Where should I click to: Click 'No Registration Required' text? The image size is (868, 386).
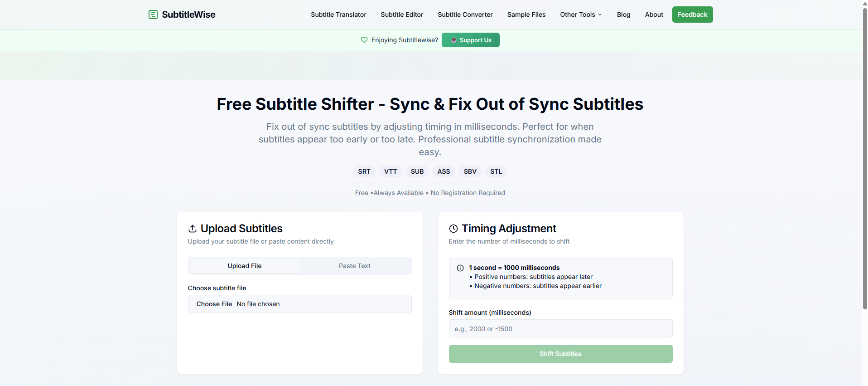tap(468, 193)
